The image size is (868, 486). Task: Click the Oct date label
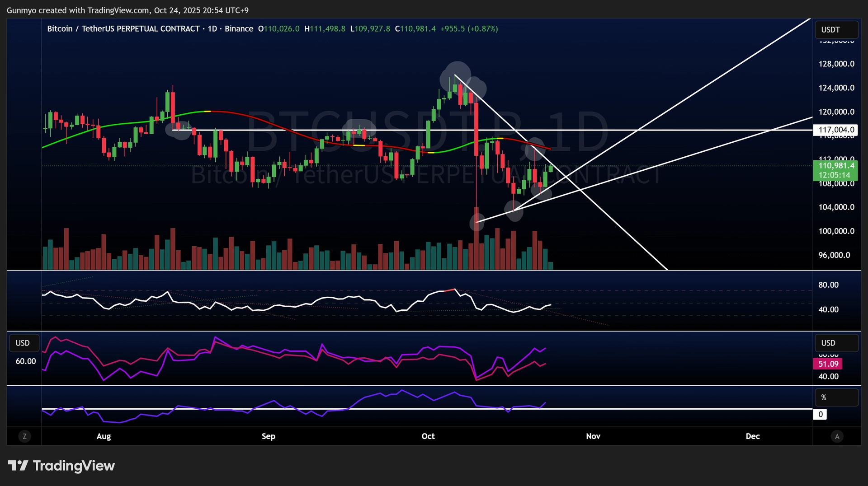[x=428, y=436]
